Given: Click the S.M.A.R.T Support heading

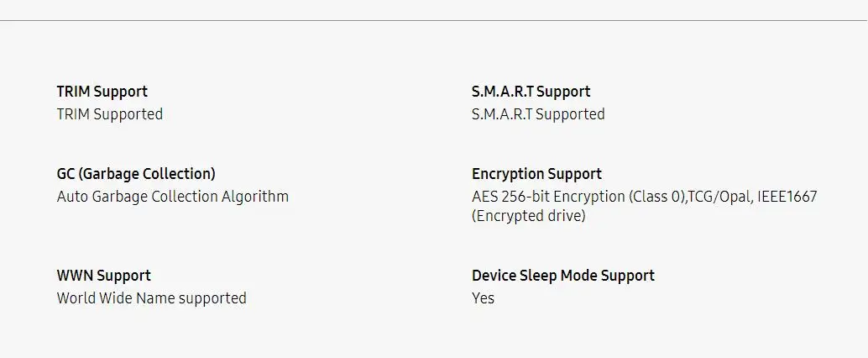Looking at the screenshot, I should [x=531, y=92].
